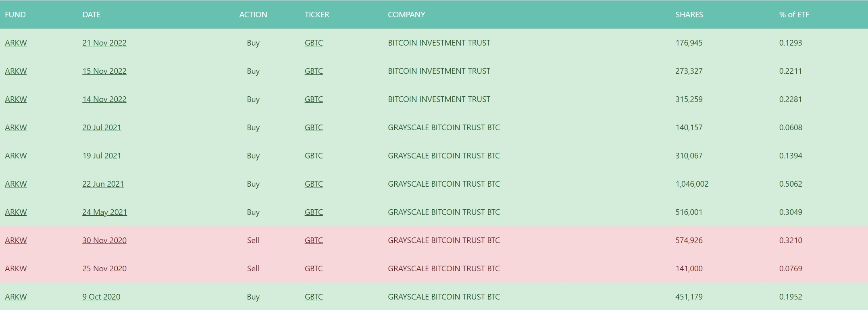Image resolution: width=868 pixels, height=310 pixels.
Task: Click the % of ETF column header
Action: click(x=794, y=15)
